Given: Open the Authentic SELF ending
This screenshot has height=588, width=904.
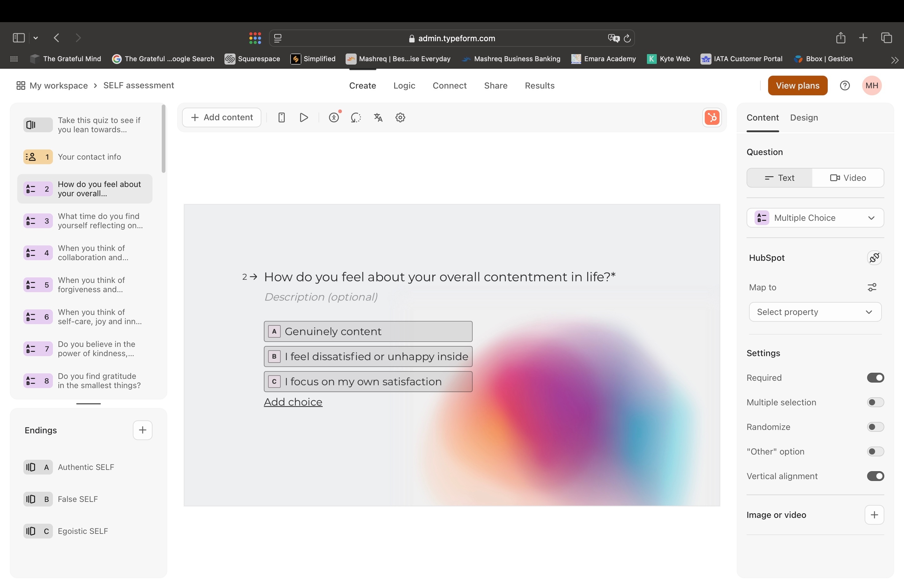Looking at the screenshot, I should coord(85,467).
